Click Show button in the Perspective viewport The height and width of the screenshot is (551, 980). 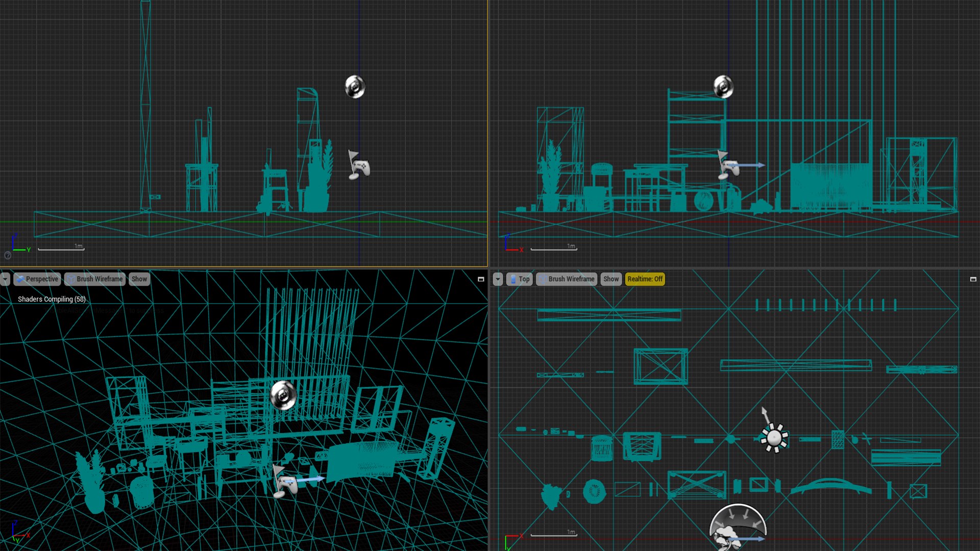click(139, 279)
